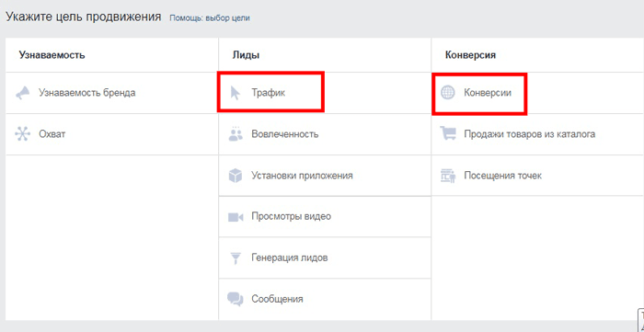Image resolution: width=644 pixels, height=332 pixels.
Task: Click the box icon for app installs
Action: pyautogui.click(x=236, y=176)
